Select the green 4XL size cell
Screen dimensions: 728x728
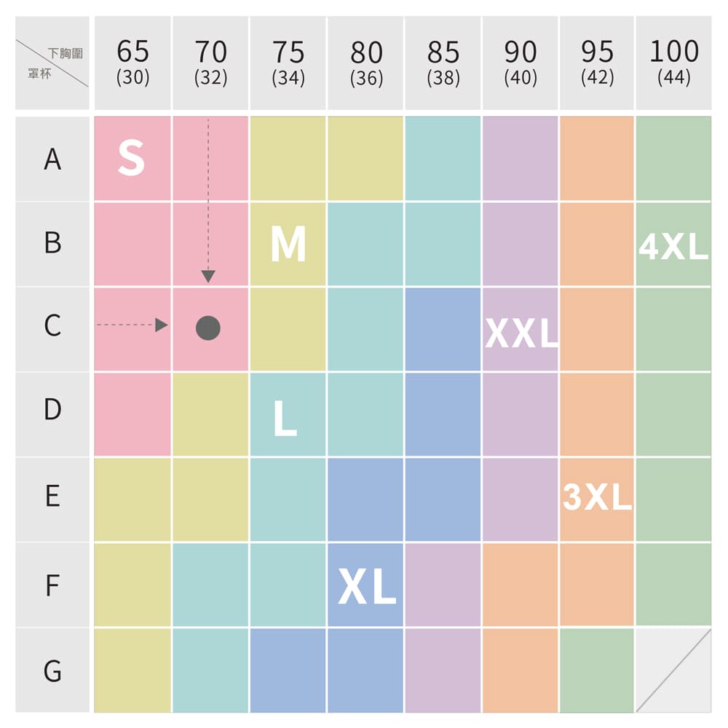tap(673, 244)
